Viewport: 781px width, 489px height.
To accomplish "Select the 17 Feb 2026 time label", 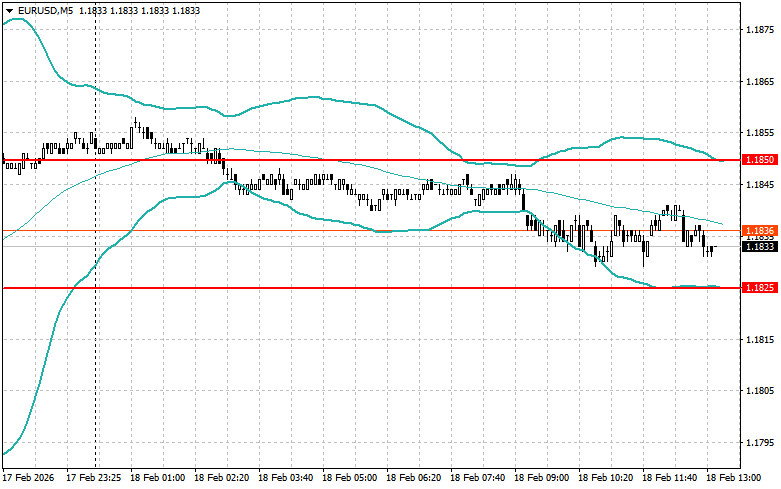I will click(28, 478).
